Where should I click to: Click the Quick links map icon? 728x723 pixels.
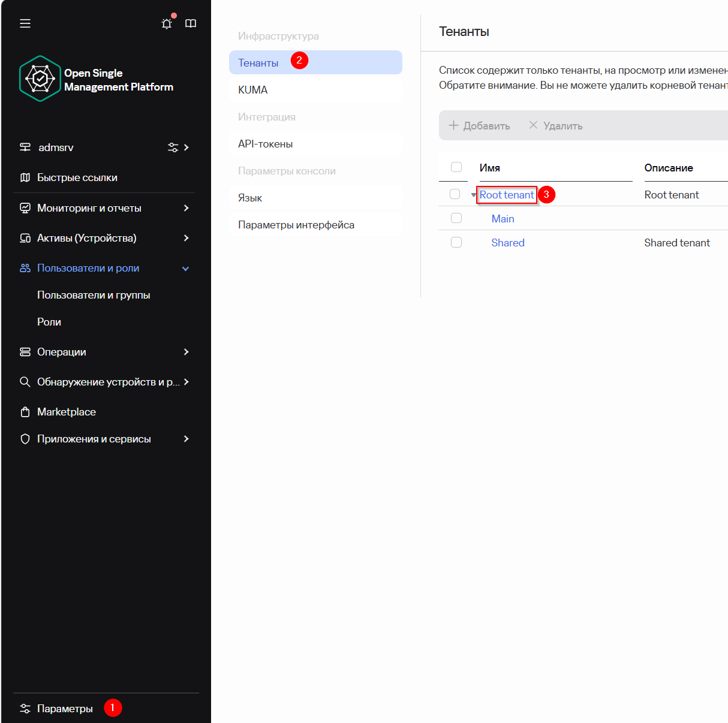click(25, 177)
